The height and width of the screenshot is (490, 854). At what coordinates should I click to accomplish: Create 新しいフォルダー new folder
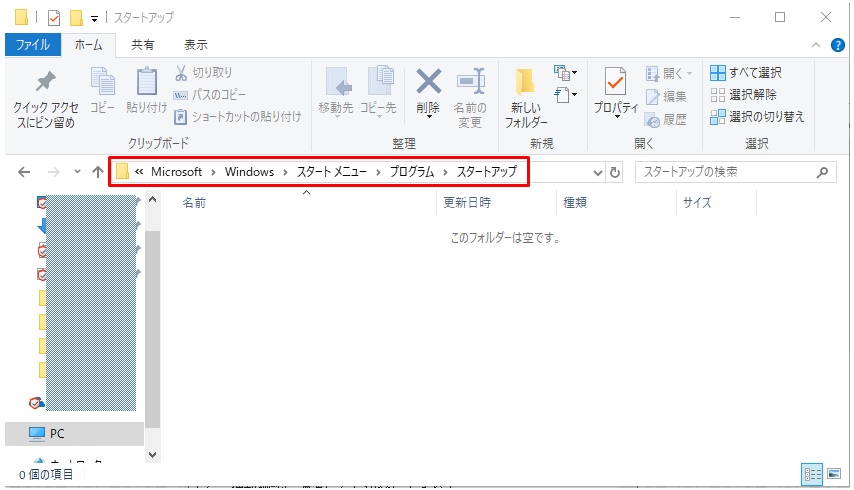pyautogui.click(x=526, y=99)
